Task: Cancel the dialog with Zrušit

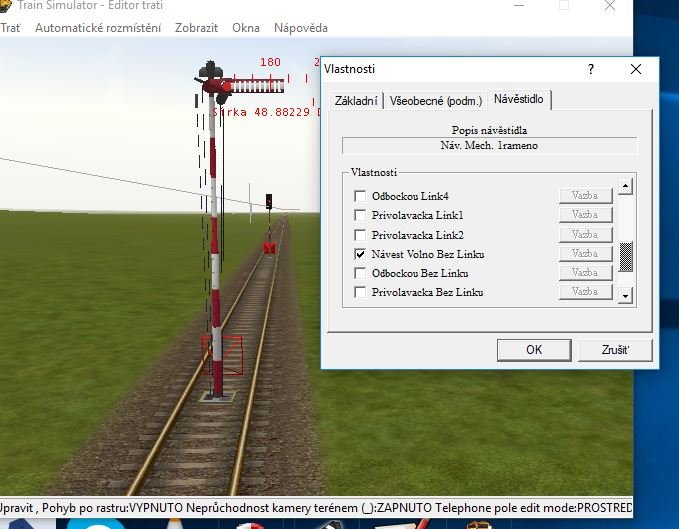Action: tap(615, 350)
